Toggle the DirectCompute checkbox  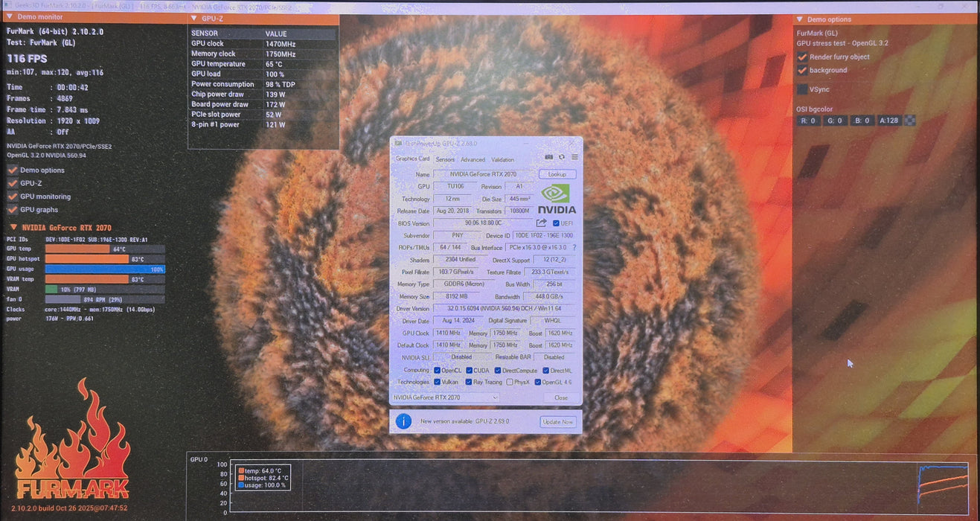(498, 370)
